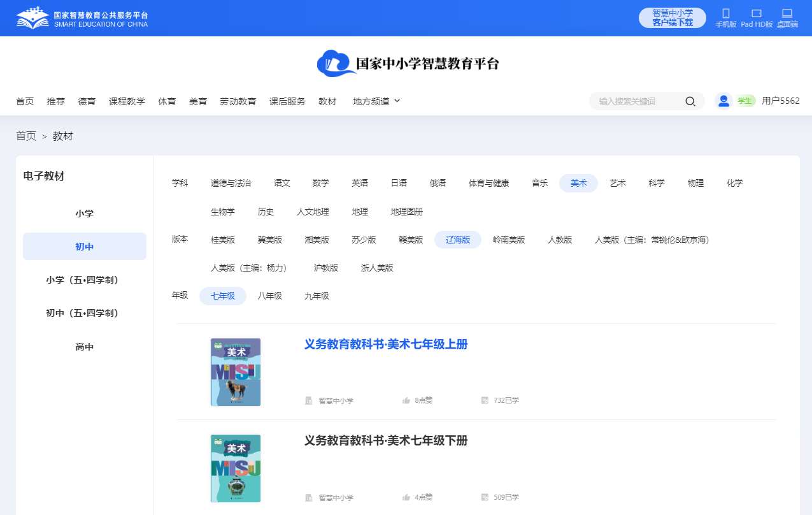This screenshot has width=812, height=515.
Task: Open the 体育 navigation item
Action: click(x=167, y=101)
